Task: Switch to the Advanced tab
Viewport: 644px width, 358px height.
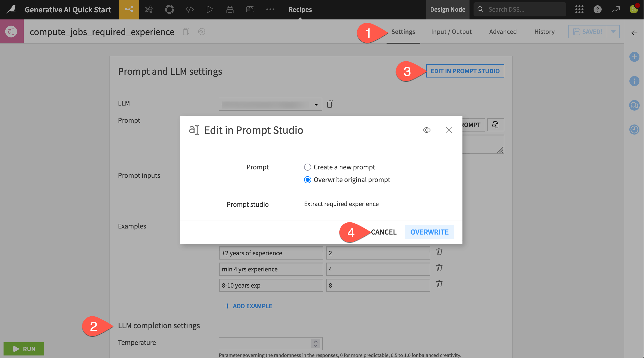Action: 503,32
